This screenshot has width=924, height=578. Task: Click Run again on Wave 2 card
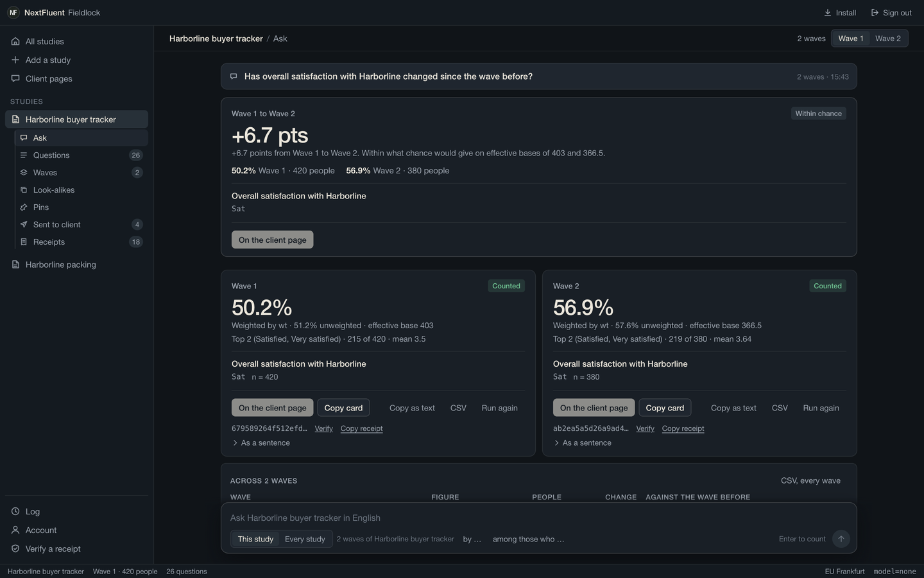point(821,408)
